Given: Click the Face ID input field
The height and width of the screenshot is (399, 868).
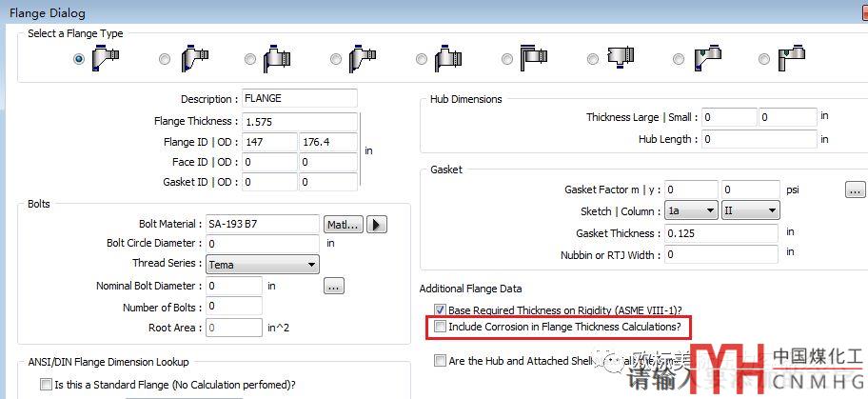Looking at the screenshot, I should [269, 162].
